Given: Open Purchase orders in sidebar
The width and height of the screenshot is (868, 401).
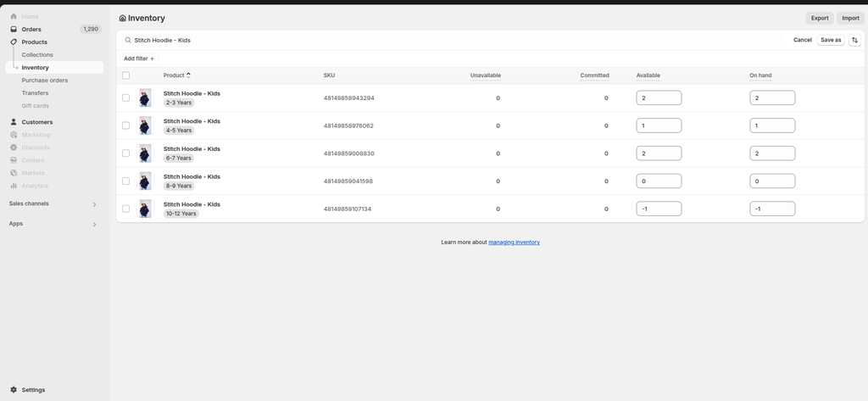Looking at the screenshot, I should (44, 81).
